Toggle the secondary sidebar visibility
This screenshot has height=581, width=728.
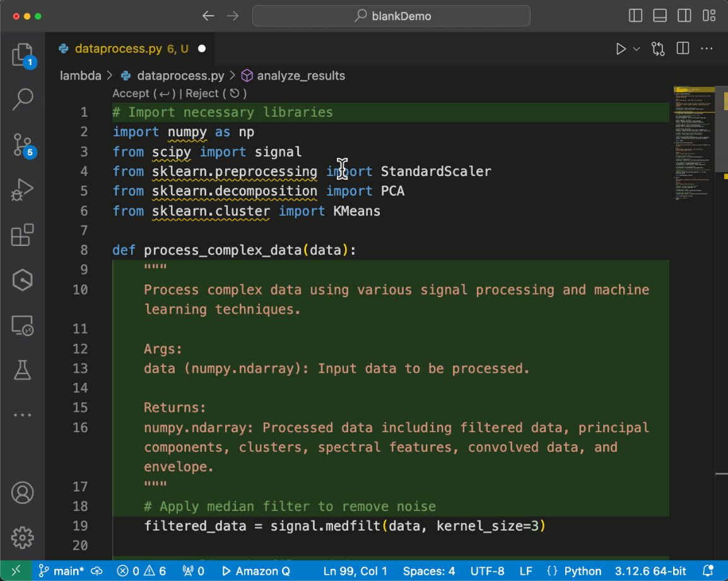click(x=684, y=16)
